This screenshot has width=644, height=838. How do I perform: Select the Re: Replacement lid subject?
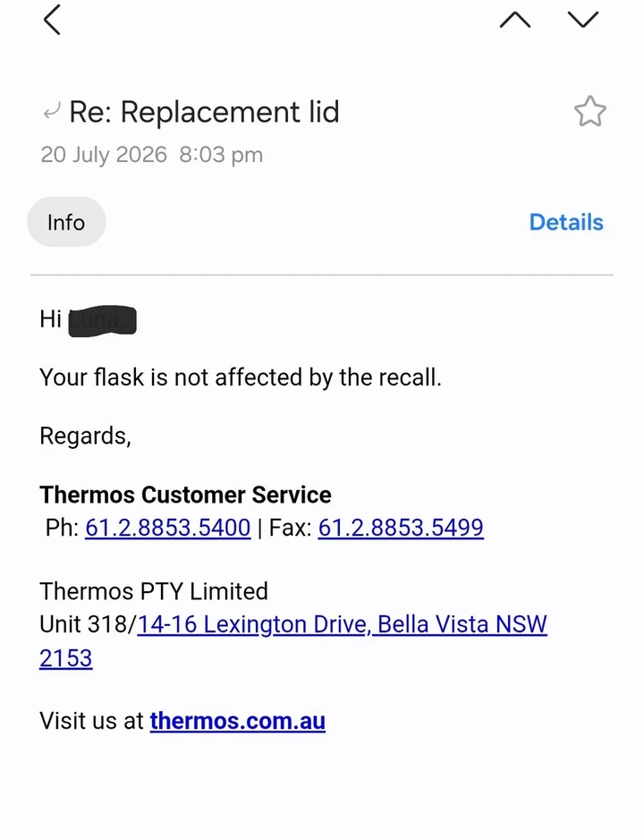pyautogui.click(x=204, y=112)
